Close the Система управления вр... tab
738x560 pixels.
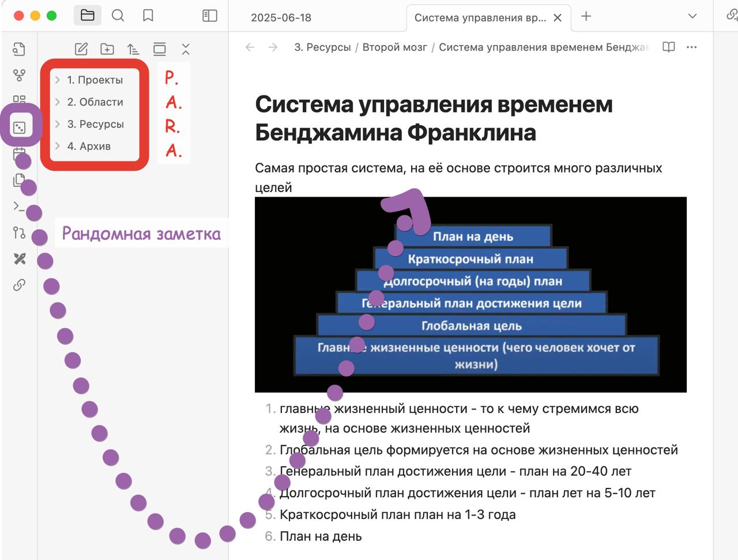pyautogui.click(x=558, y=18)
